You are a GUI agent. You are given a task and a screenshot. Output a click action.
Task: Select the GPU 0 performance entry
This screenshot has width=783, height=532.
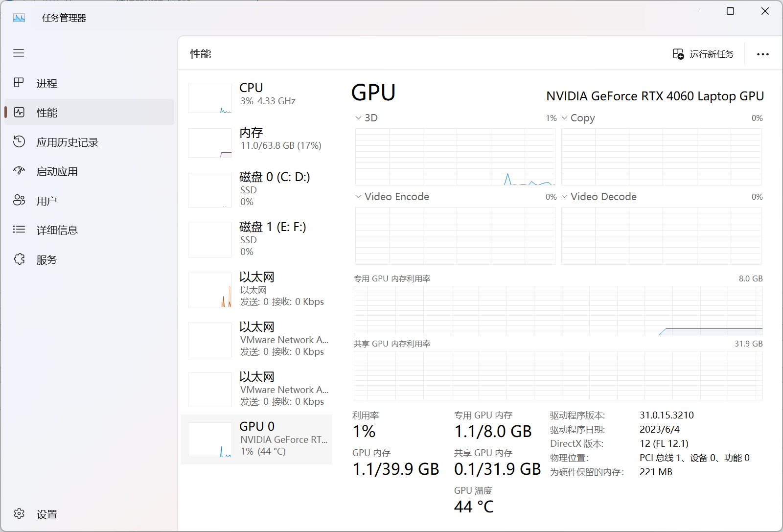pyautogui.click(x=256, y=439)
